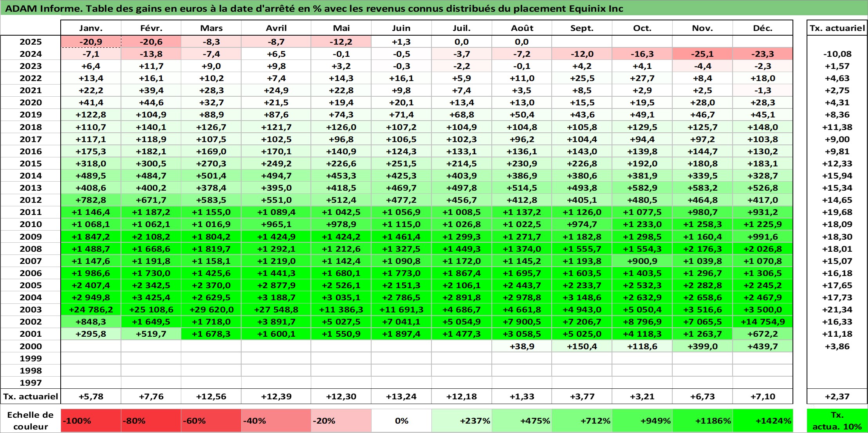Click the +122,8 cell in the 2019 row
The image size is (868, 433).
point(91,115)
